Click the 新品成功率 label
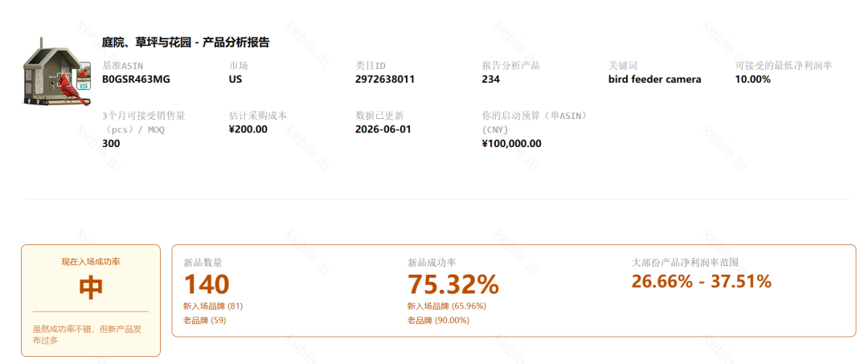Screen dimensions: 868x364 tap(432, 263)
